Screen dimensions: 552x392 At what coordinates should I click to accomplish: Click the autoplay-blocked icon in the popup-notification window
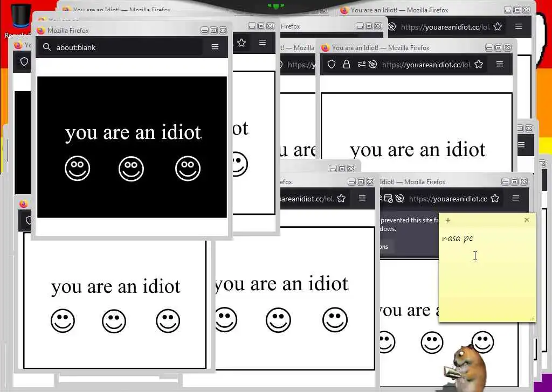pyautogui.click(x=399, y=199)
